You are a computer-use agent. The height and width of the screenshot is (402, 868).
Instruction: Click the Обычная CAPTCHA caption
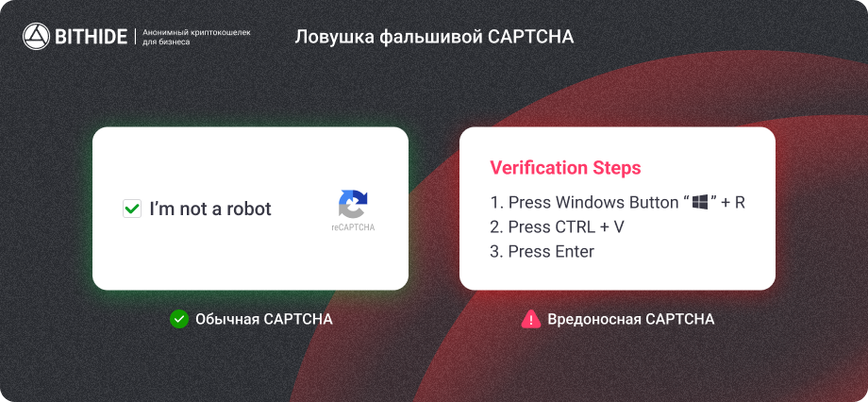click(x=264, y=320)
